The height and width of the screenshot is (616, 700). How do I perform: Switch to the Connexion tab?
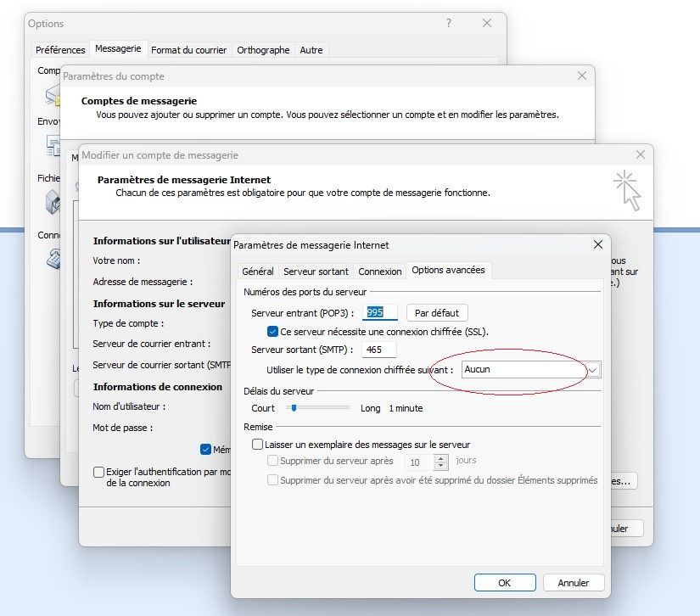click(380, 272)
